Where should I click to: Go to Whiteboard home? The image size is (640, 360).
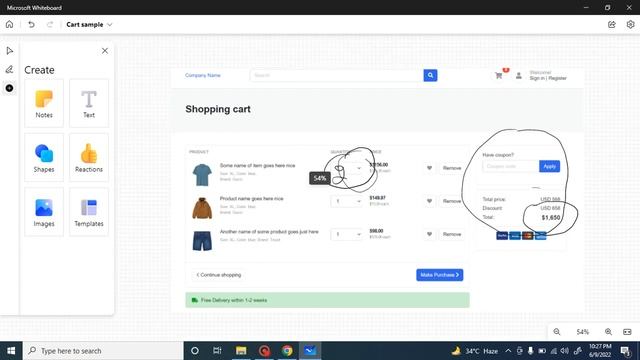pos(9,24)
